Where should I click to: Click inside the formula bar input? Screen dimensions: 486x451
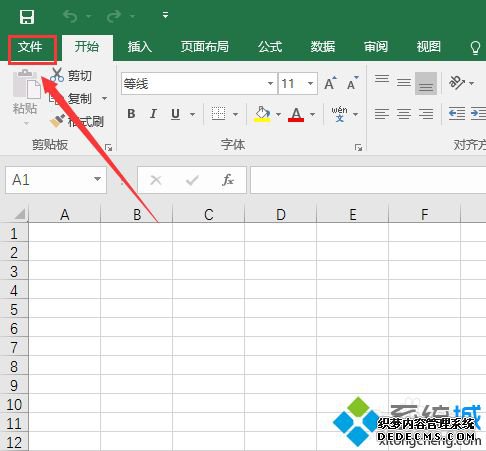tap(368, 180)
